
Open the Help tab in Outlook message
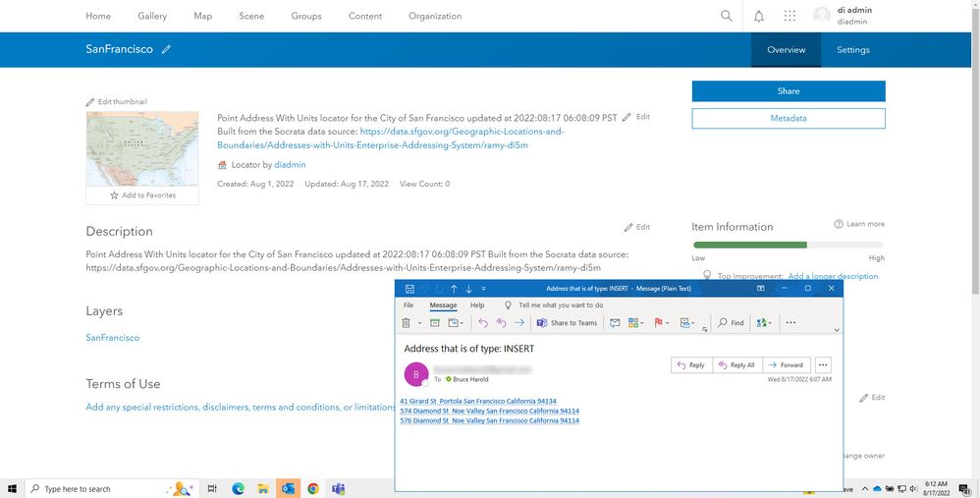[x=477, y=304]
